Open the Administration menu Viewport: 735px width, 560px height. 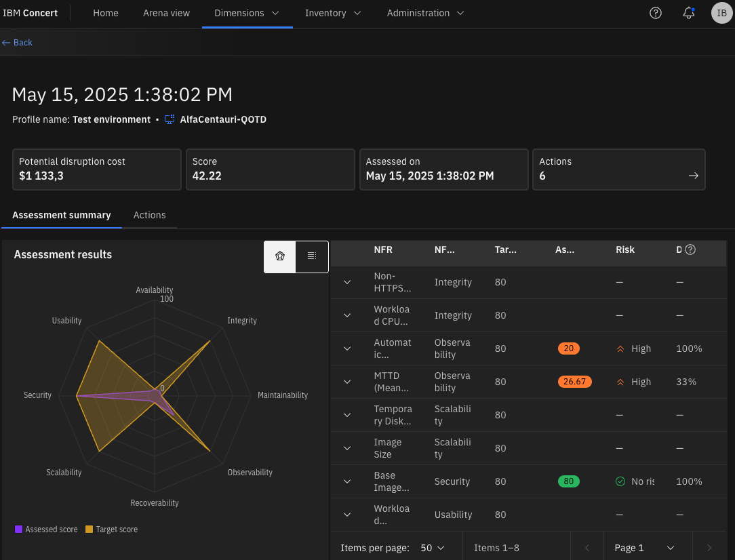pos(425,13)
